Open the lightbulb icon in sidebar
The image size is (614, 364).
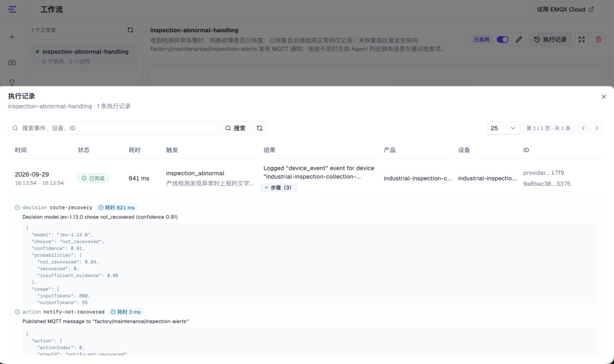click(12, 82)
